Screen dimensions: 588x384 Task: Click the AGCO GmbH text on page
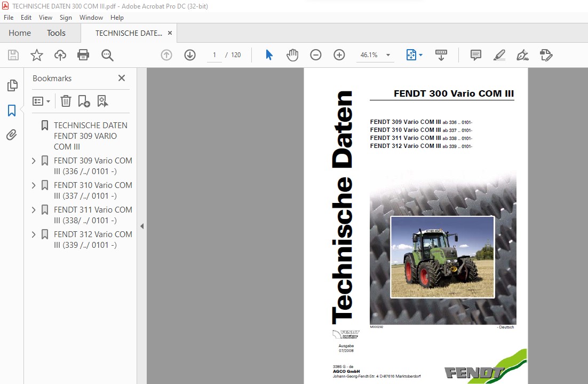click(346, 371)
